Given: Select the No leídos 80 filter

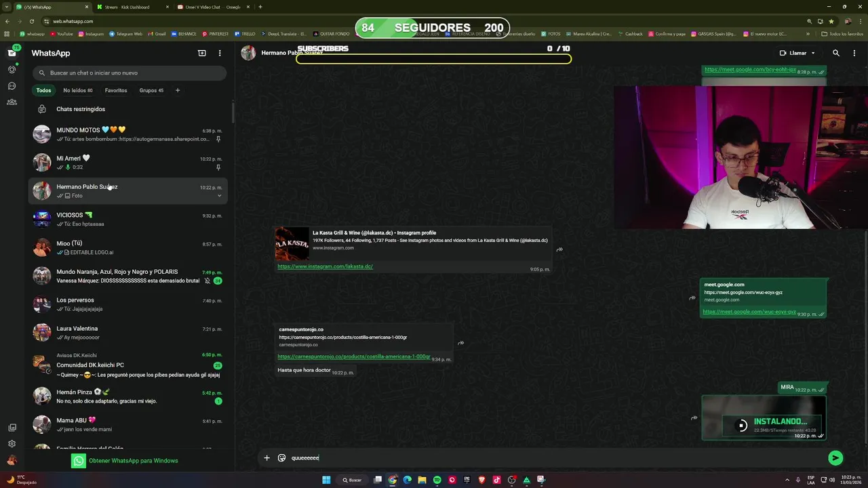Looking at the screenshot, I should (x=78, y=90).
